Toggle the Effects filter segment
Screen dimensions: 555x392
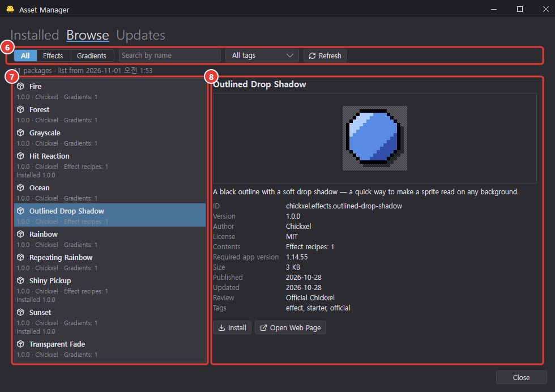pos(54,56)
